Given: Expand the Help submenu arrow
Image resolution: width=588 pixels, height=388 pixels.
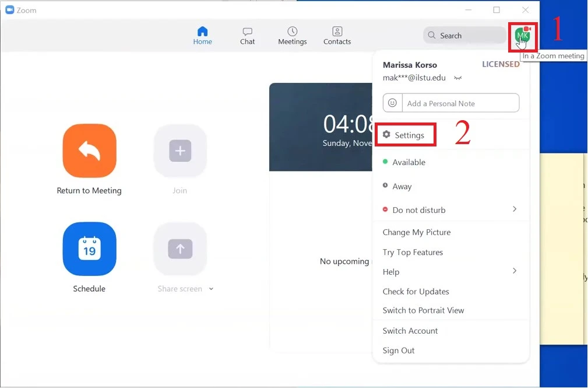Looking at the screenshot, I should (x=514, y=271).
